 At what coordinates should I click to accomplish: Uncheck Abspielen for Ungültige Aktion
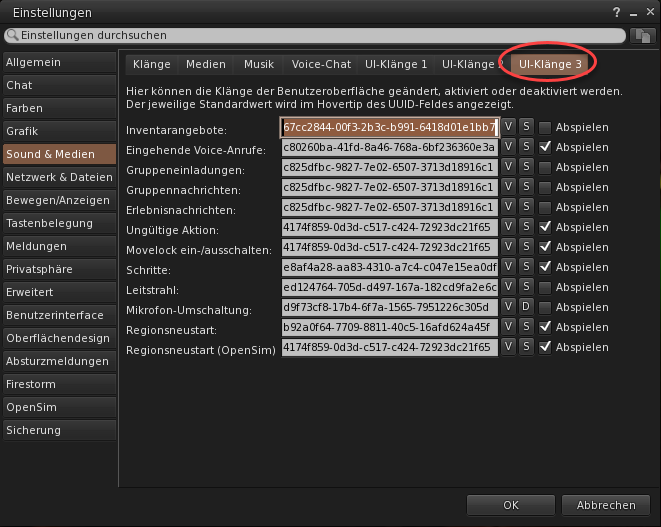[x=545, y=228]
